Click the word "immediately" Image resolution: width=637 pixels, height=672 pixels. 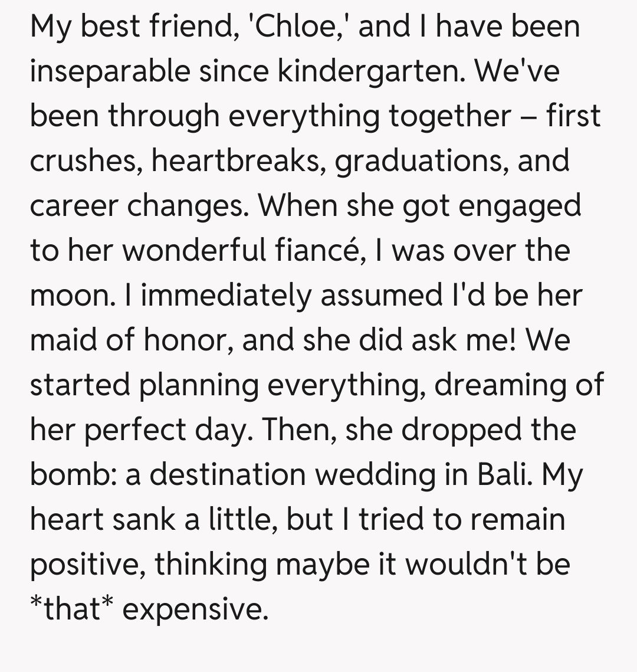[225, 296]
